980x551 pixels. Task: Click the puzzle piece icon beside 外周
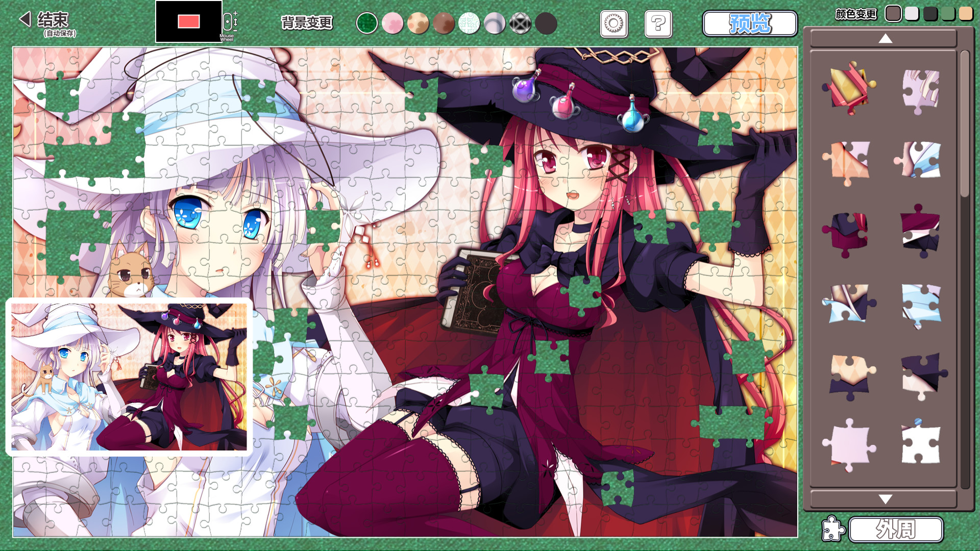pyautogui.click(x=832, y=529)
